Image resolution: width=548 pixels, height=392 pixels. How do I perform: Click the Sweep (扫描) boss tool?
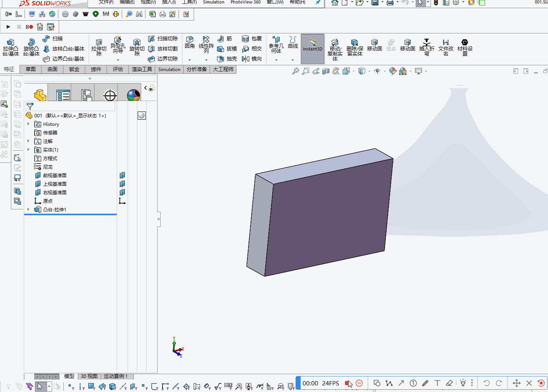[53, 38]
